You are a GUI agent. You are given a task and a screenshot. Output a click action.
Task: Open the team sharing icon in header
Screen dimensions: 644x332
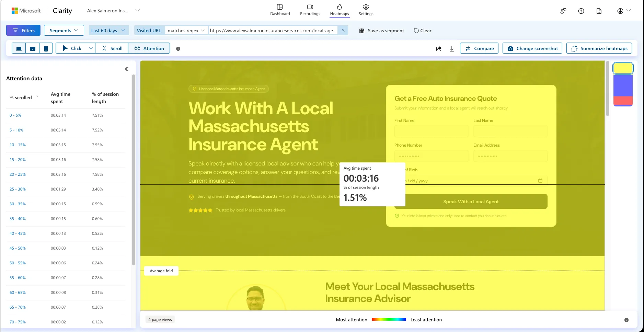pyautogui.click(x=563, y=11)
